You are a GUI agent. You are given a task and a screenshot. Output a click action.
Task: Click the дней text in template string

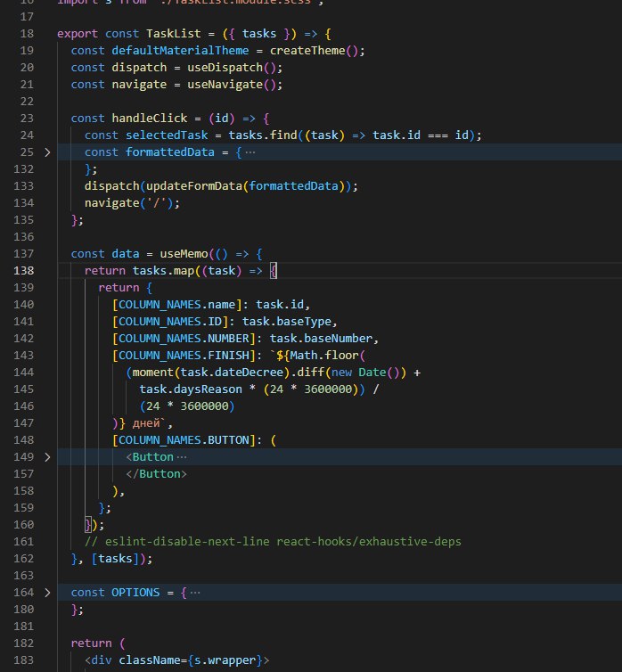146,423
